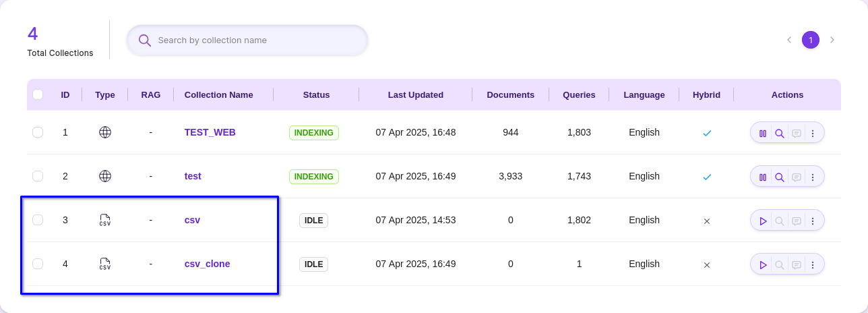The height and width of the screenshot is (313, 868).
Task: Click the Language column header
Action: (x=644, y=95)
